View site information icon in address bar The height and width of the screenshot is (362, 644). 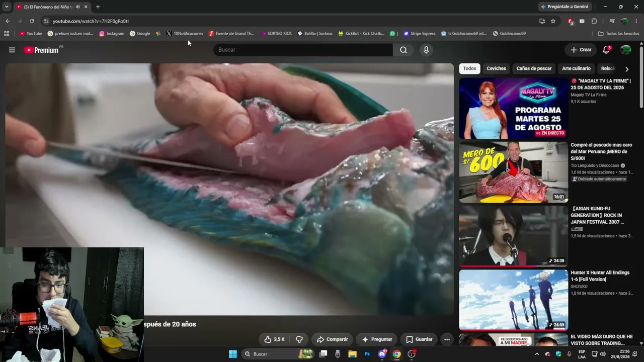point(46,21)
